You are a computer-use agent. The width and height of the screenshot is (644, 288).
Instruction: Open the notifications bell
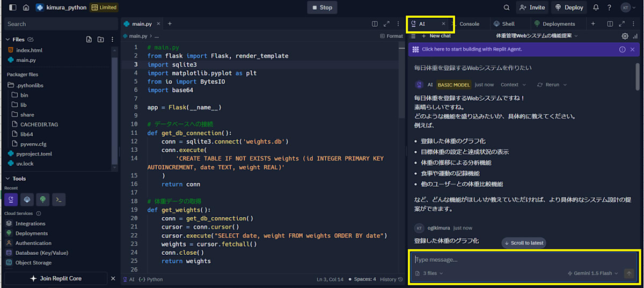point(596,8)
